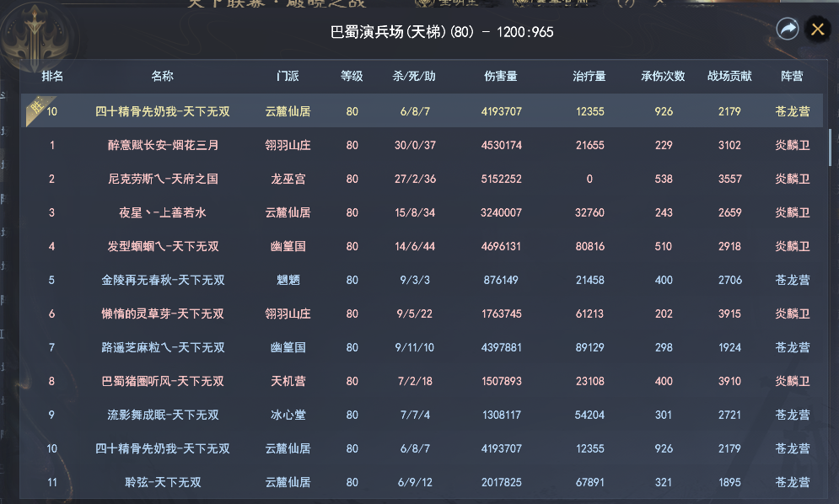Select player 懒惰的灵草芽-天下无双
Screen dimensions: 839x504
click(163, 314)
